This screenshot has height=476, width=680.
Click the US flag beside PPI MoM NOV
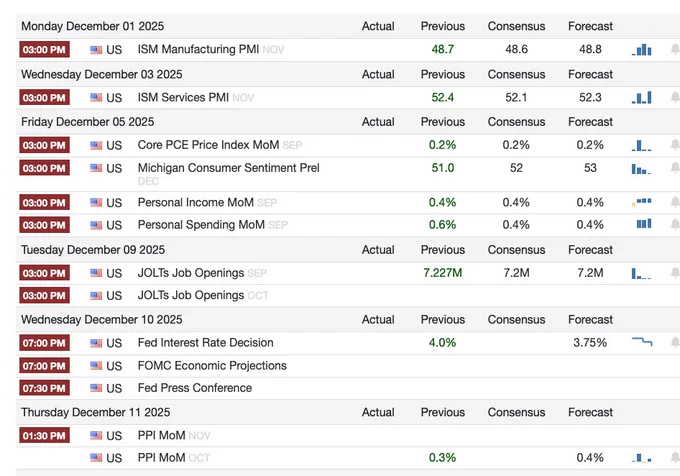(x=96, y=435)
